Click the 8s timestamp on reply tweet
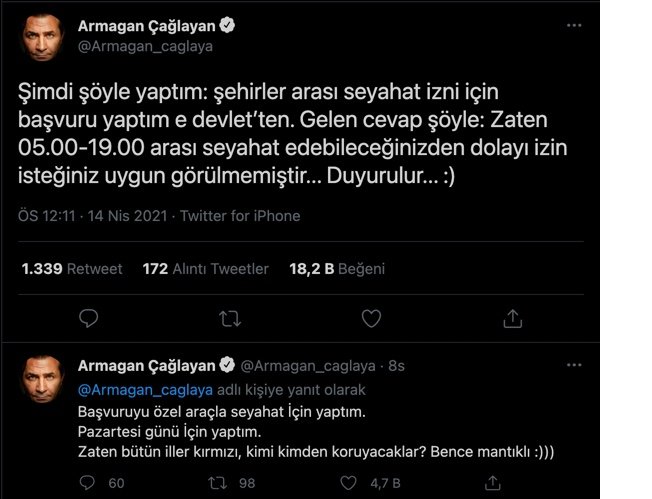This screenshot has height=499, width=652. point(396,366)
